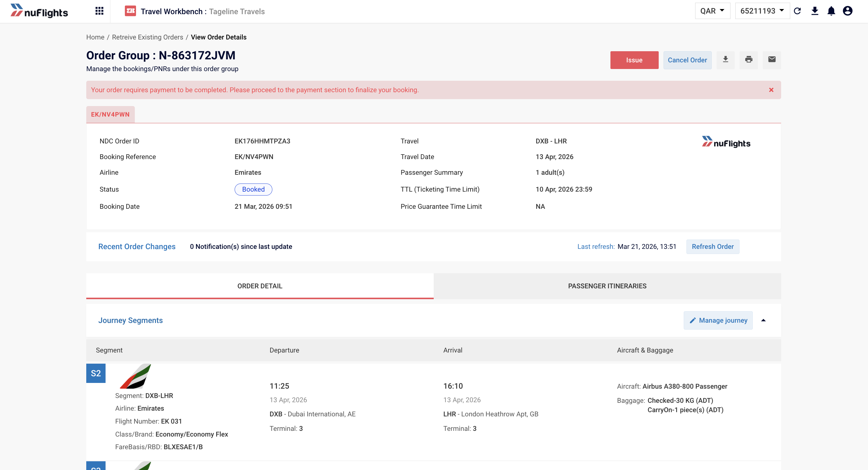Click the Airline value Emirates in order summary
The width and height of the screenshot is (868, 470).
coord(248,173)
